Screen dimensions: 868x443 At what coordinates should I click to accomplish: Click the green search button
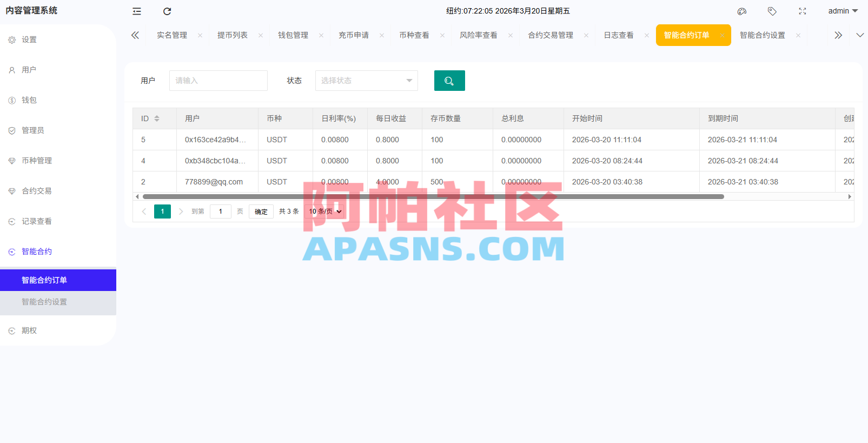click(x=449, y=81)
